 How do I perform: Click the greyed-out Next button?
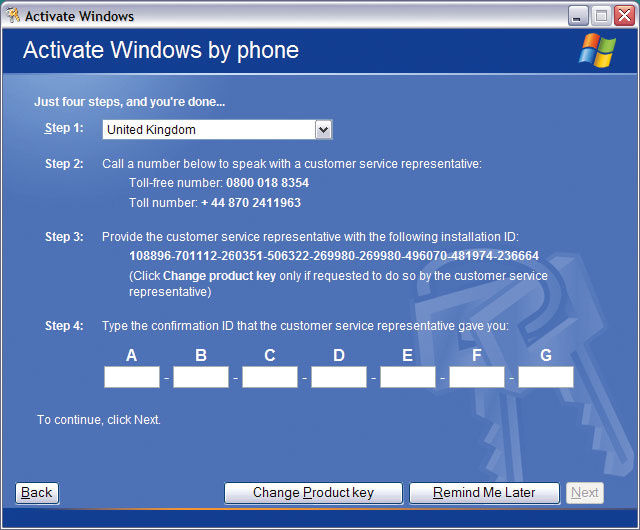[x=584, y=493]
